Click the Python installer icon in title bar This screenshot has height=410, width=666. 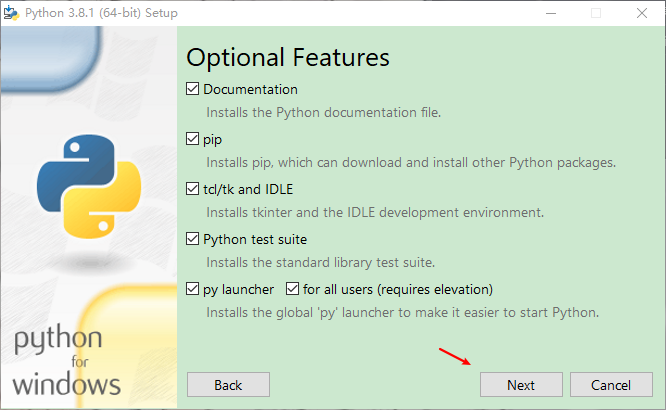click(11, 13)
